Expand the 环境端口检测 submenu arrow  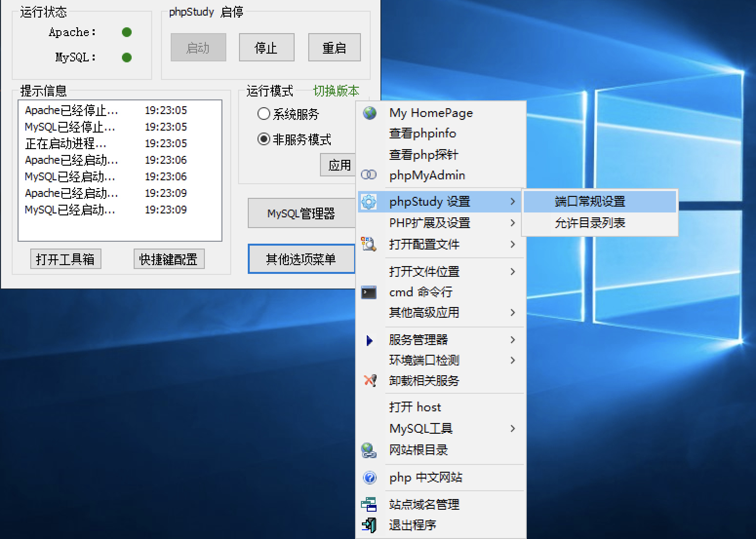pos(513,360)
